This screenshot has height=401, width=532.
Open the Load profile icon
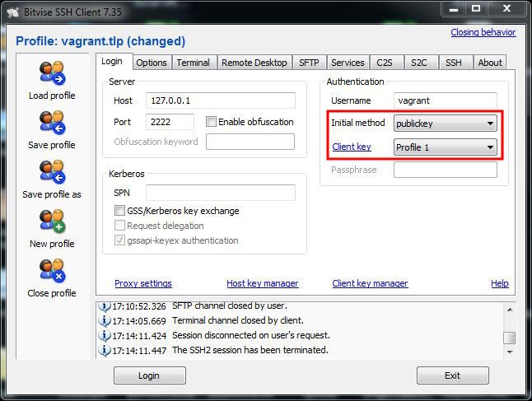point(52,72)
